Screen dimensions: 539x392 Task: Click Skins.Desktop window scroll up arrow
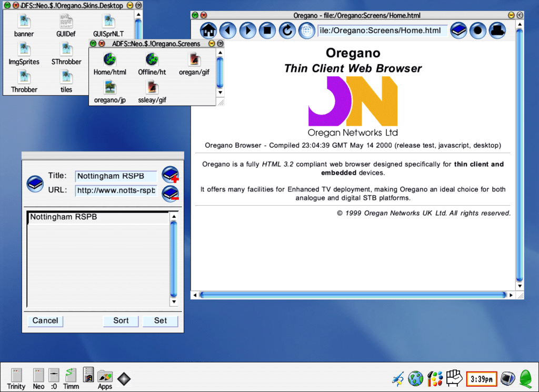tap(138, 14)
